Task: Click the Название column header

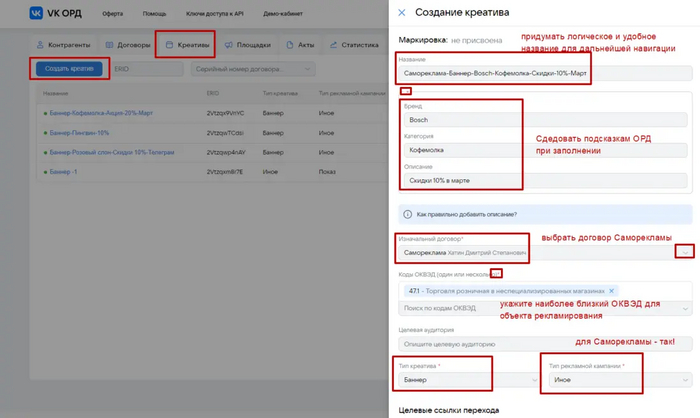Action: 55,93
